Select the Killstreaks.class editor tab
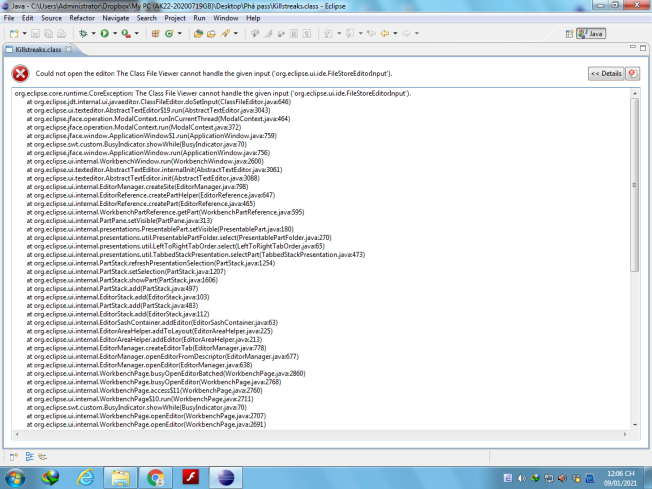Screen dimensions: 652x489 (38, 49)
